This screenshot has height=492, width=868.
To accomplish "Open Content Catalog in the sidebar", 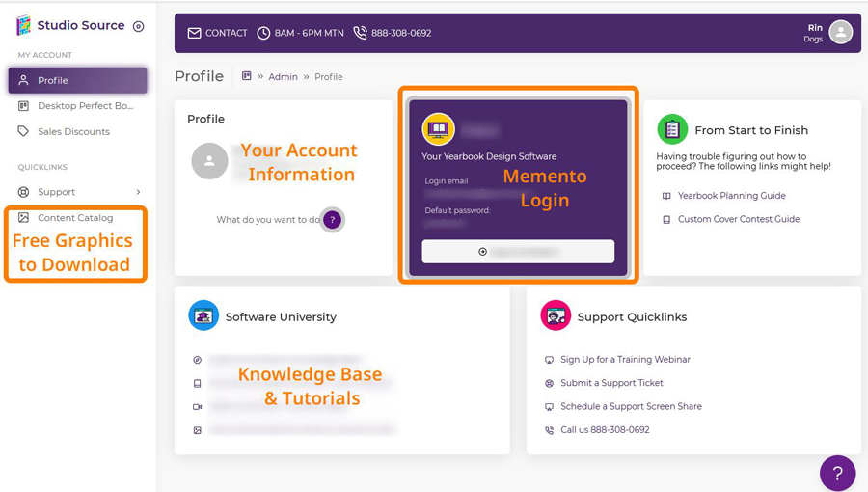I will click(x=75, y=218).
